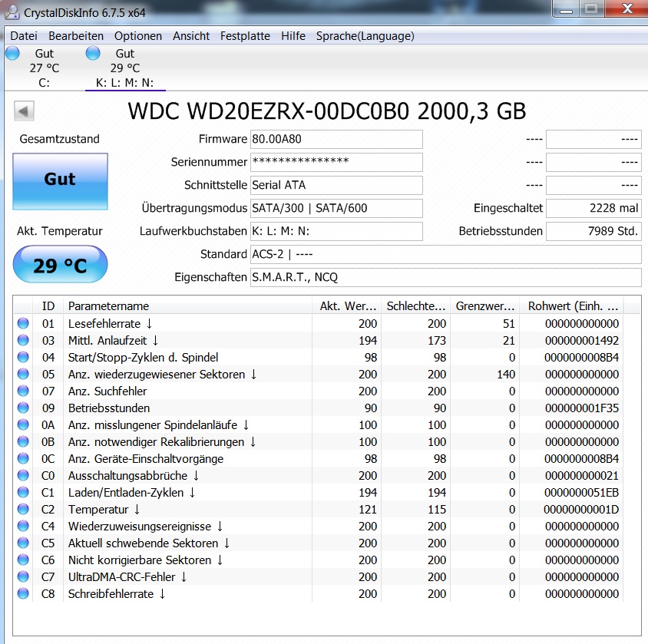
Task: Select raw value 0000000051EB
Action: pyautogui.click(x=582, y=492)
